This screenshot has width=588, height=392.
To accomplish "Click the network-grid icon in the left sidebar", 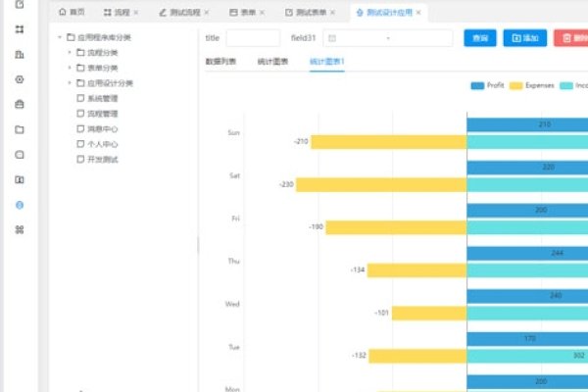I will pos(20,29).
